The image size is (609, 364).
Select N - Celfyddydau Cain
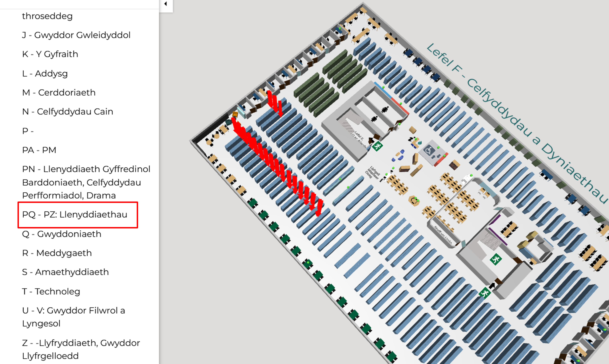click(x=68, y=112)
